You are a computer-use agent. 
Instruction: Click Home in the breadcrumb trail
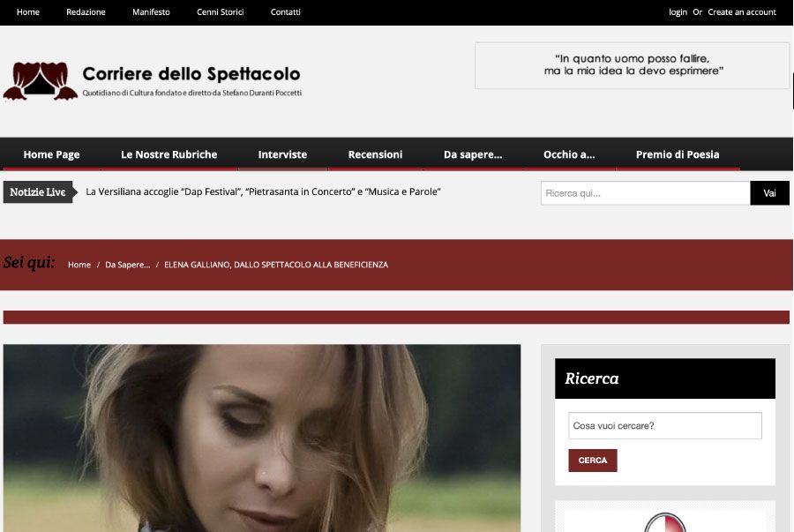tap(79, 265)
